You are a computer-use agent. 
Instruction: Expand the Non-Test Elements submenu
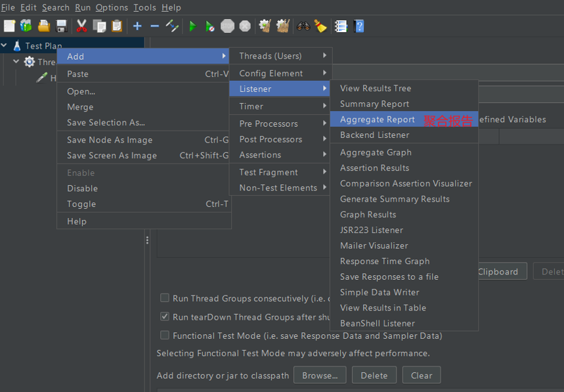(280, 188)
